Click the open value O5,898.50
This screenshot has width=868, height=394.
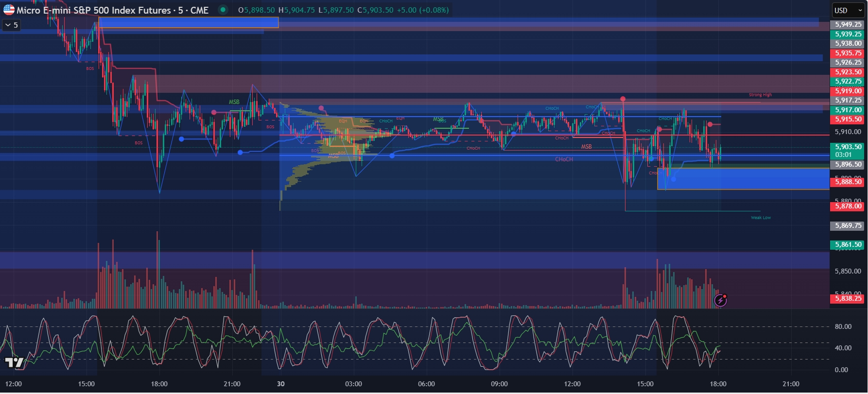click(257, 10)
